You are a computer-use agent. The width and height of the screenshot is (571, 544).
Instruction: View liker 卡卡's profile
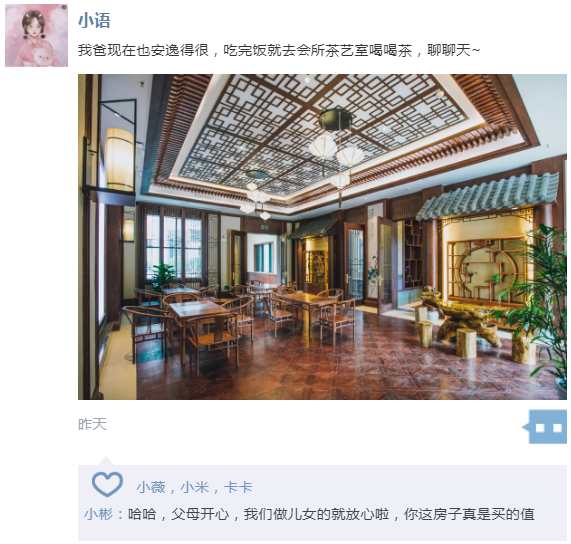tap(238, 487)
